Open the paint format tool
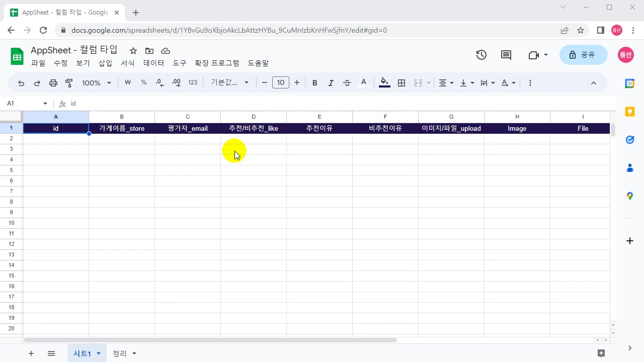Image resolution: width=644 pixels, height=362 pixels. 69,82
